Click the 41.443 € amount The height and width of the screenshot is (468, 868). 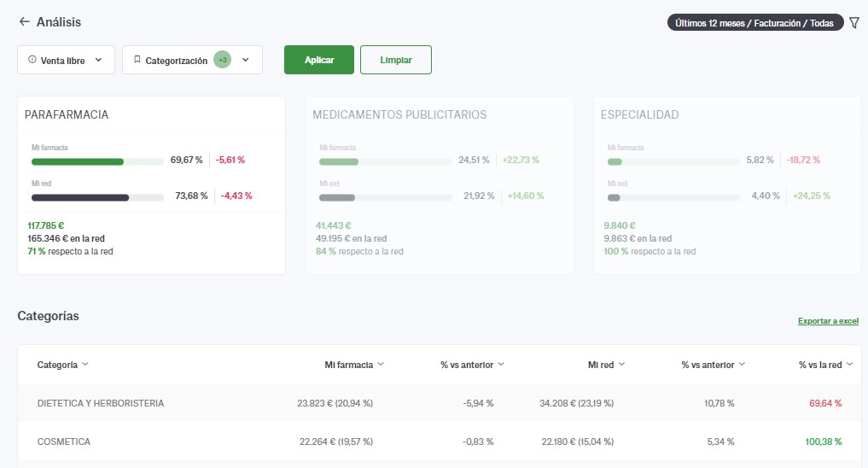[x=333, y=225]
